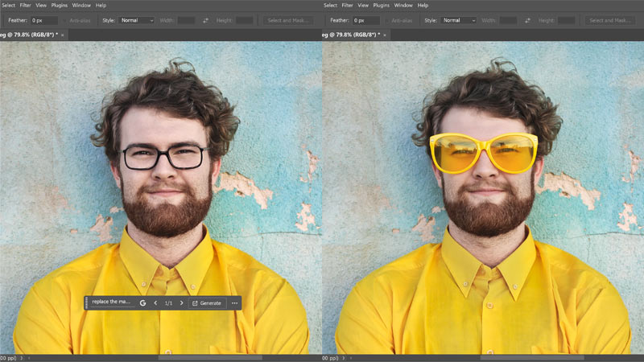Screen dimensions: 644x362
Task: Click Select and Mask in the right window
Action: tap(610, 20)
